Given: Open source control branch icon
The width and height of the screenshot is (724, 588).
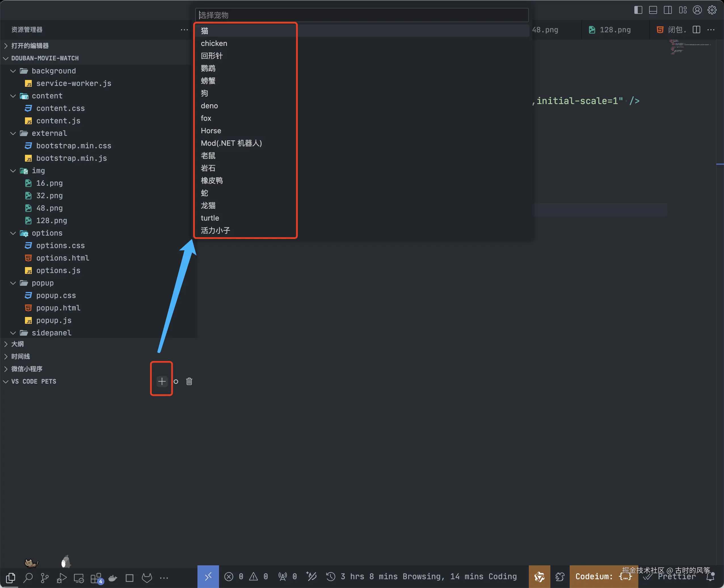Looking at the screenshot, I should (45, 577).
